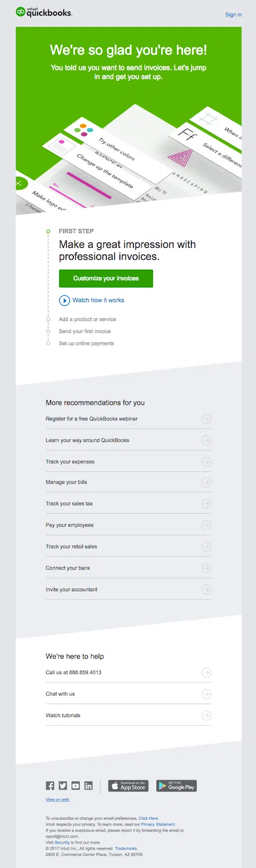This screenshot has width=256, height=868.
Task: Click the Intuit QuickBooks logo
Action: click(x=44, y=12)
